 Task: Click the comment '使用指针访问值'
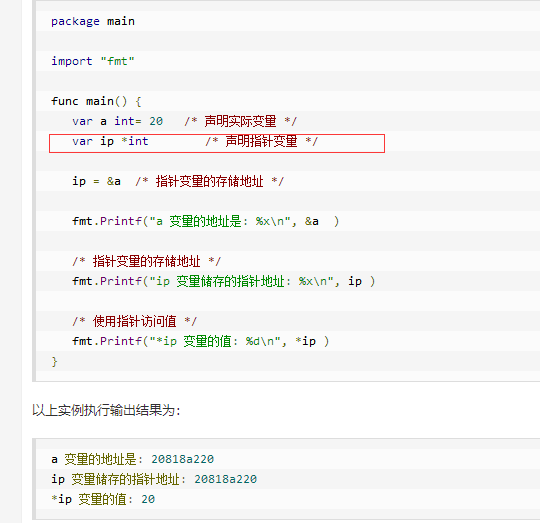click(x=134, y=321)
